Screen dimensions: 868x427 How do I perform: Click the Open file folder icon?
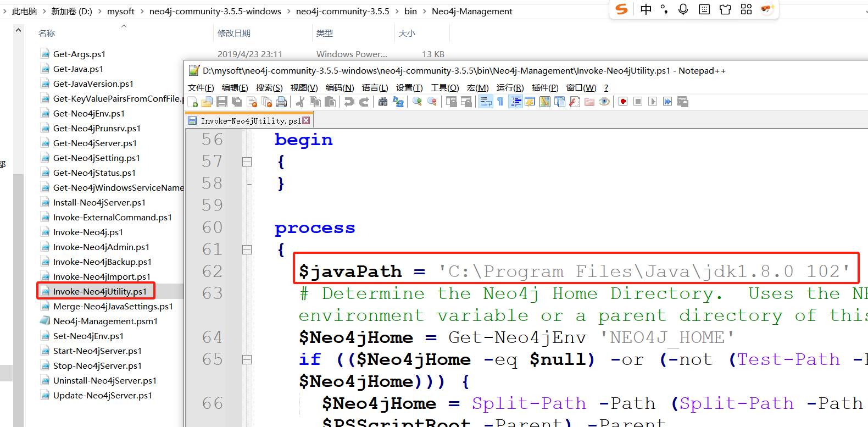[207, 102]
